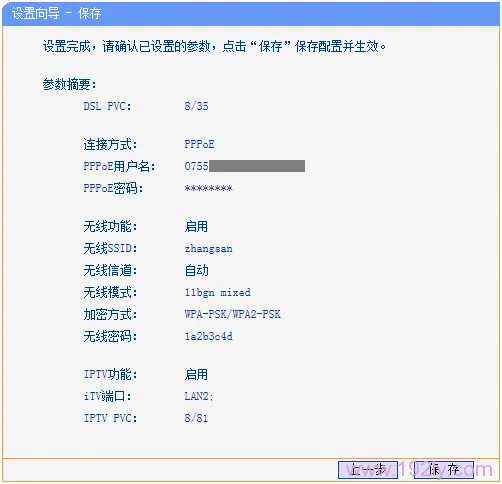This screenshot has height=484, width=502.
Task: Click the 设置向导 - 保存 title bar text
Action: [x=56, y=14]
